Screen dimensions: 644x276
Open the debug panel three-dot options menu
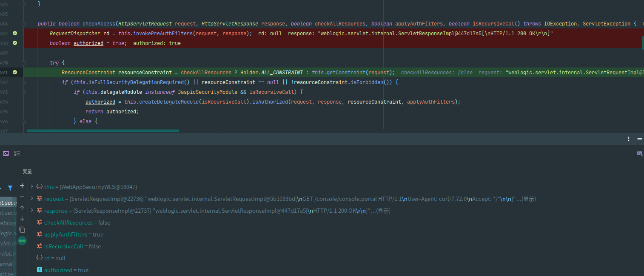(629, 139)
